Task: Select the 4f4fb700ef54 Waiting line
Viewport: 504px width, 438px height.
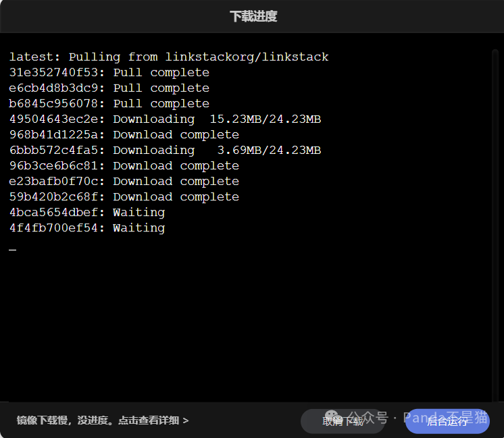Action: [x=86, y=228]
